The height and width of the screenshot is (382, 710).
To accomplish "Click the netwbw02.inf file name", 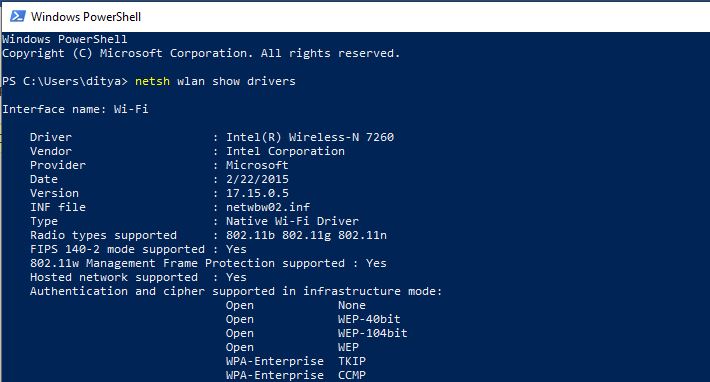I will tap(268, 207).
